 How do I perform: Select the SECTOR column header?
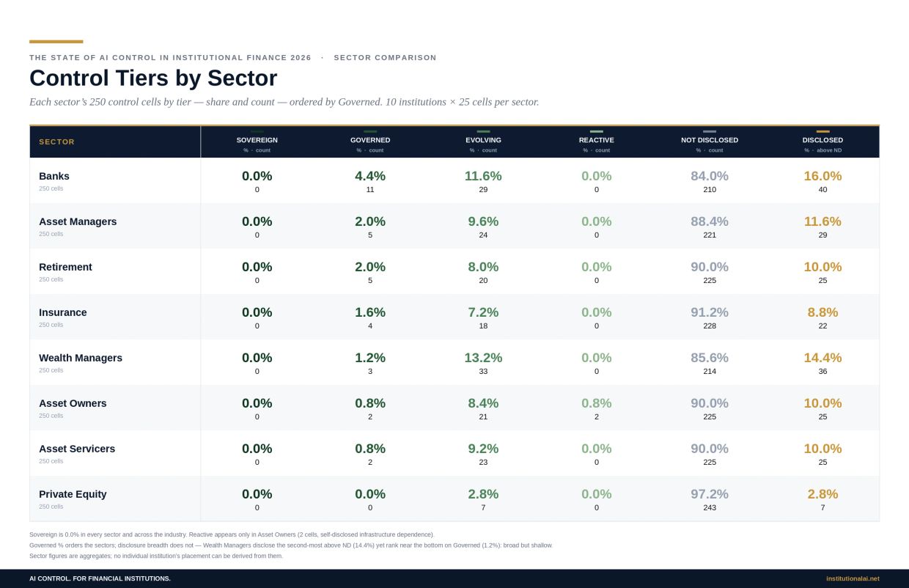[56, 142]
